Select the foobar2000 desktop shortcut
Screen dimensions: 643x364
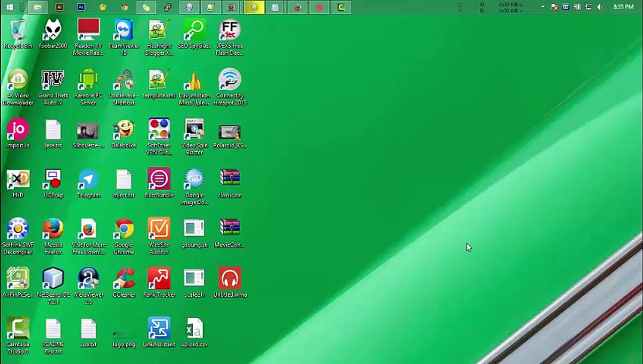(53, 34)
